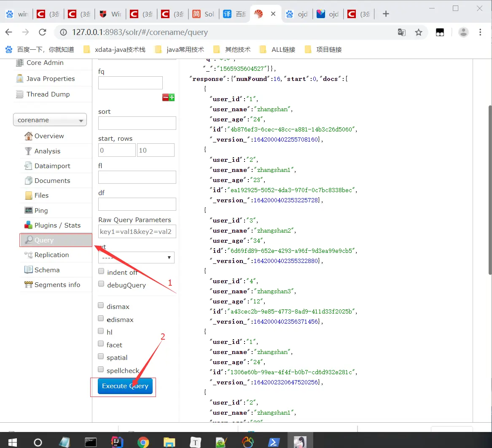Click the Execute Query button
Viewport: 492px width, 448px height.
[125, 386]
